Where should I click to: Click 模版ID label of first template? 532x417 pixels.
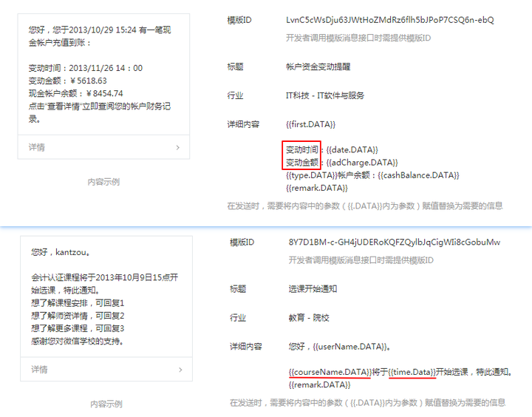239,20
